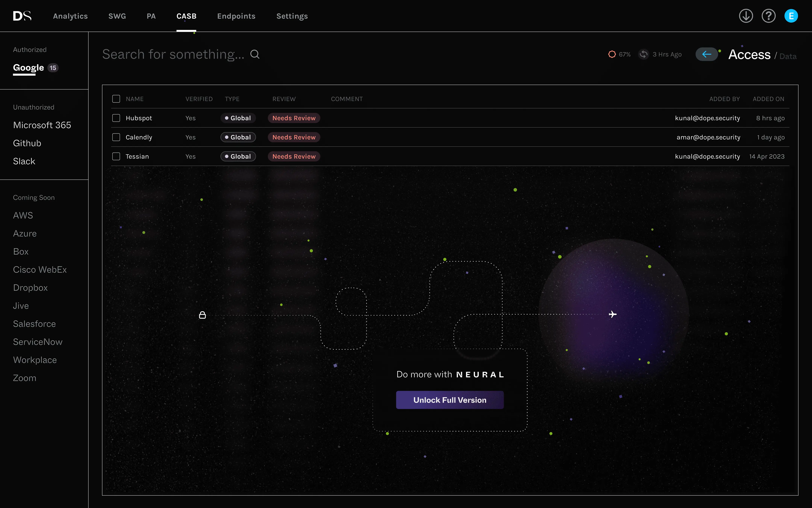Toggle the select-all header checkbox
812x508 pixels.
click(116, 99)
